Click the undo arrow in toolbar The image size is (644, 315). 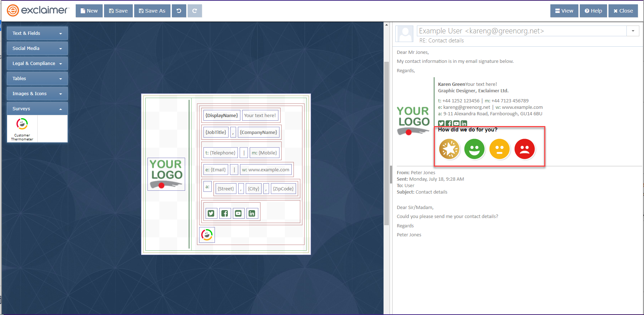click(x=179, y=11)
